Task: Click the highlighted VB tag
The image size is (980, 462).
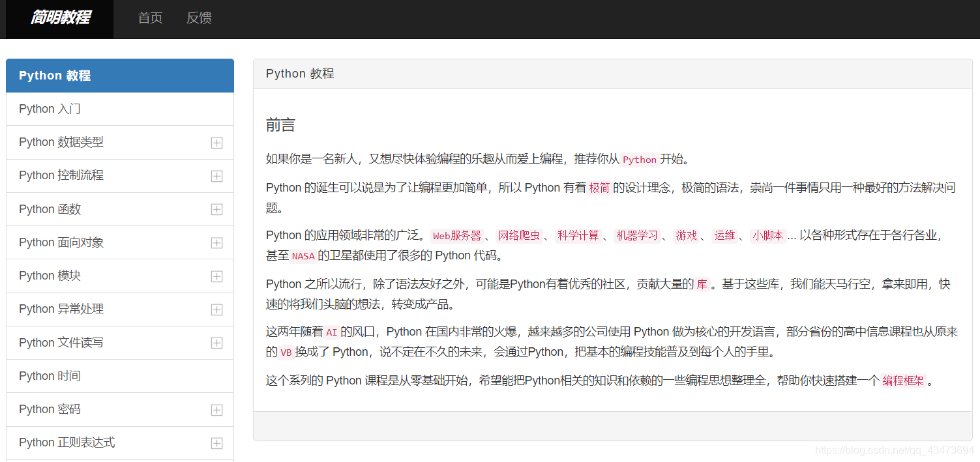Action: pos(286,353)
